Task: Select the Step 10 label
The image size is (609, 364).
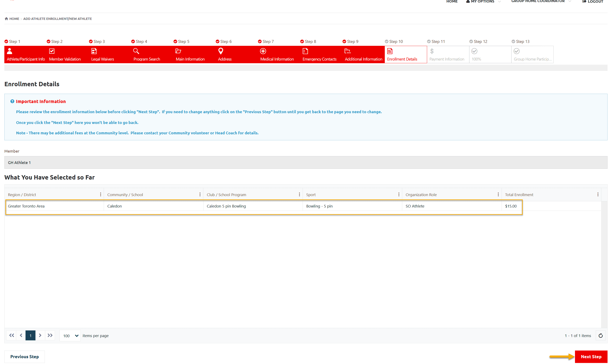Action: coord(396,41)
